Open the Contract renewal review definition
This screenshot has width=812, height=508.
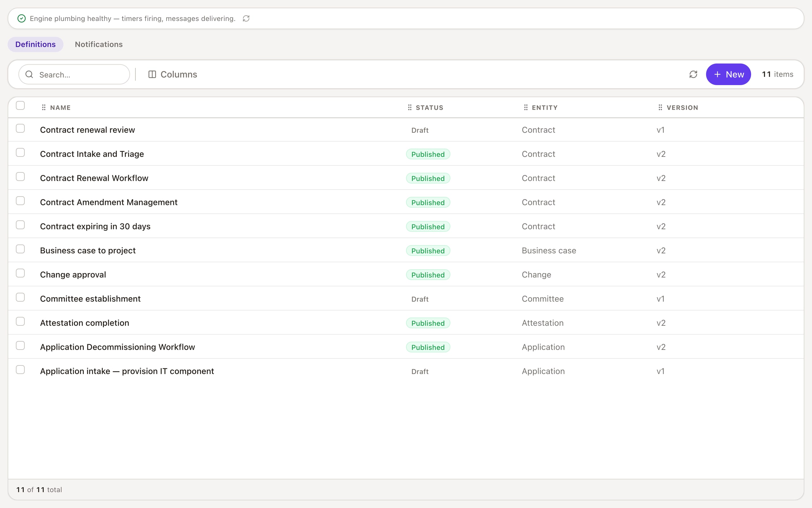pos(87,130)
